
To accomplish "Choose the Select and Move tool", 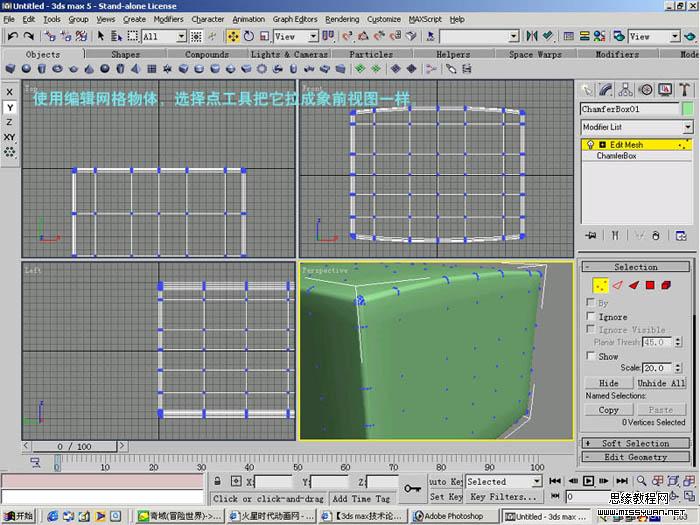I will (x=233, y=36).
